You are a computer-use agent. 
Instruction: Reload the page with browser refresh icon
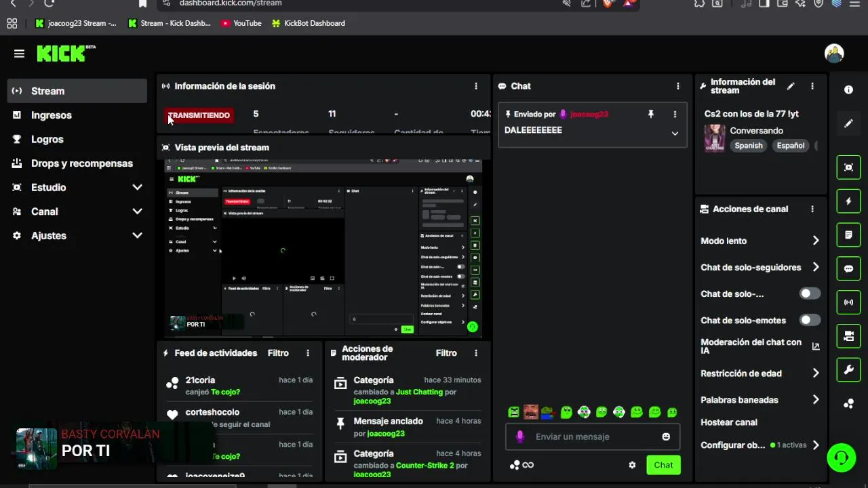(x=48, y=3)
